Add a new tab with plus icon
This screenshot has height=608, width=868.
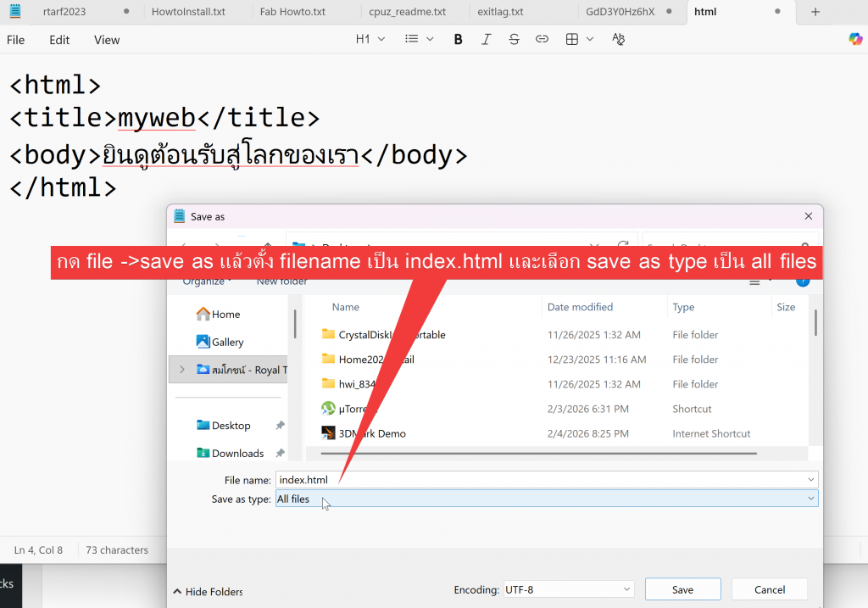(x=815, y=12)
